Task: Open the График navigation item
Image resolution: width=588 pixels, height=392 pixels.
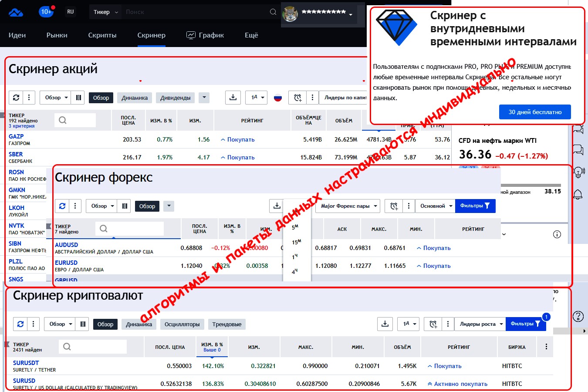Action: pos(205,35)
